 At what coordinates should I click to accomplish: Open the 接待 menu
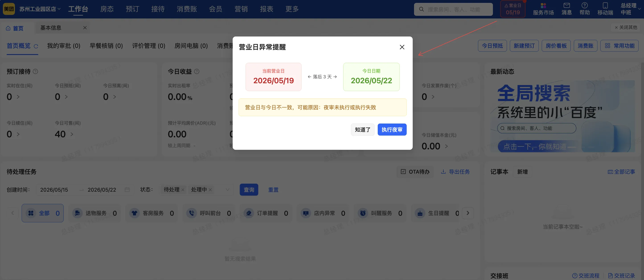point(158,9)
